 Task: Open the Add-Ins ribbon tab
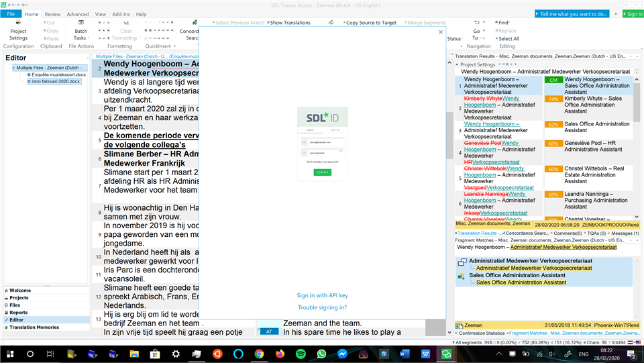tap(121, 14)
